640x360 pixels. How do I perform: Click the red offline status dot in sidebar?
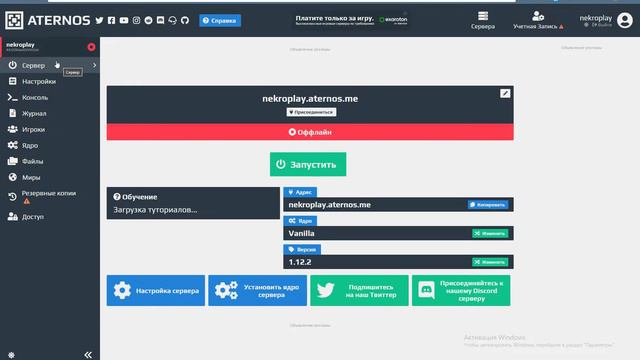tap(91, 47)
